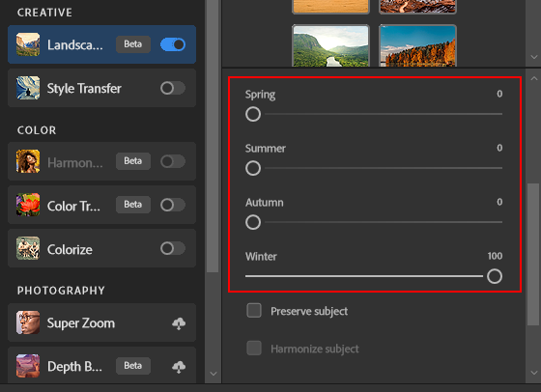
Task: Click the Winter value 100
Action: tap(495, 256)
